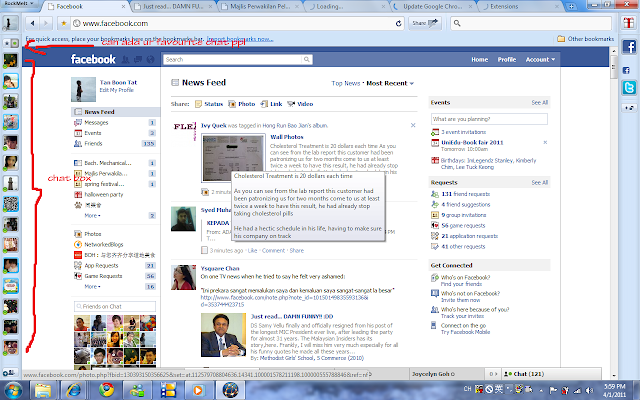640x400 pixels.
Task: Open the Facebook notifications globe icon
Action: 151,60
